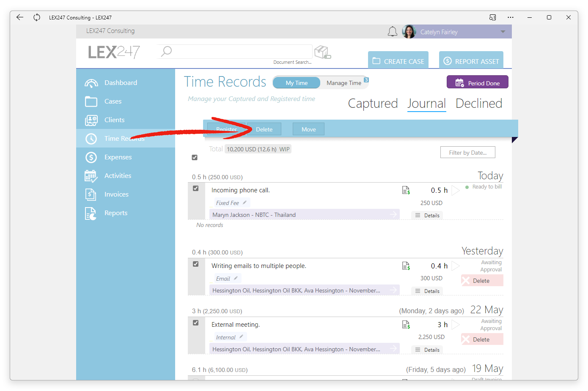Image resolution: width=588 pixels, height=391 pixels.
Task: Open Clients via its sidebar icon
Action: click(91, 120)
